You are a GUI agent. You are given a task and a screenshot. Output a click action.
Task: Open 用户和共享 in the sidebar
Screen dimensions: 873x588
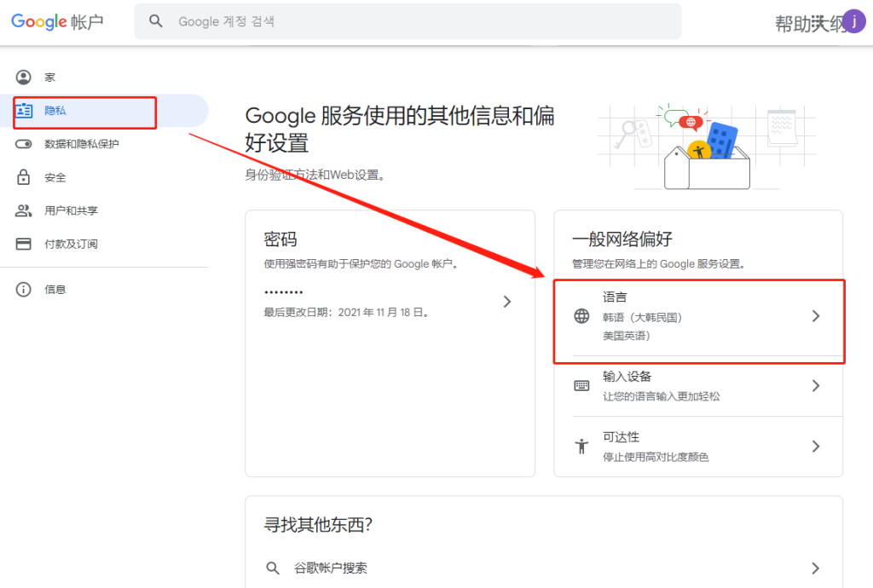click(x=104, y=210)
